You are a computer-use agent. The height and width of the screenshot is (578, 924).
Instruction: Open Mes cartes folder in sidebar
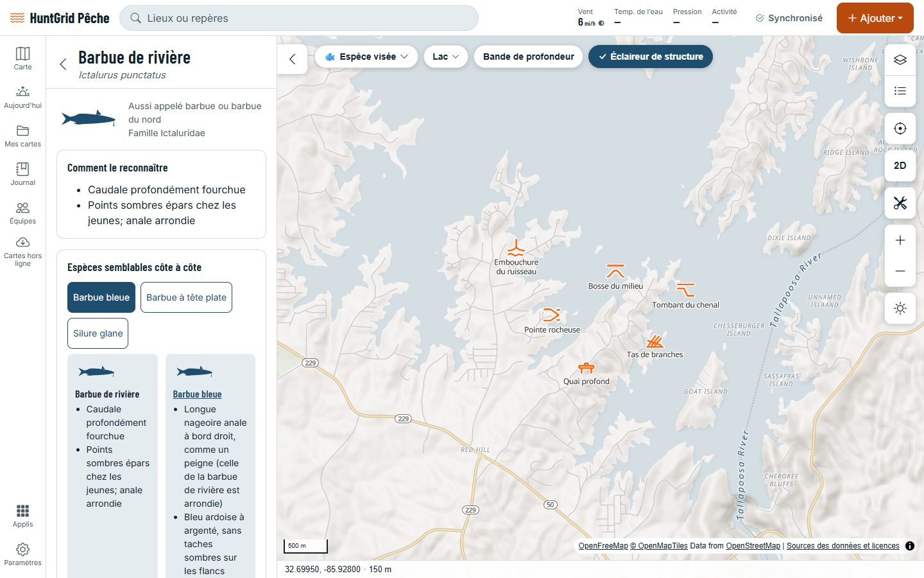pos(22,135)
